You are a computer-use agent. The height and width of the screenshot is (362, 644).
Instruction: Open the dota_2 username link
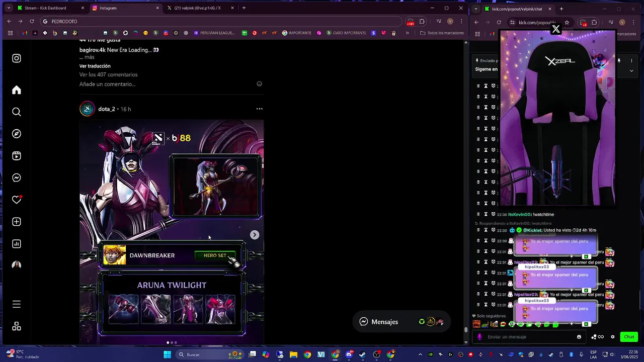click(107, 109)
